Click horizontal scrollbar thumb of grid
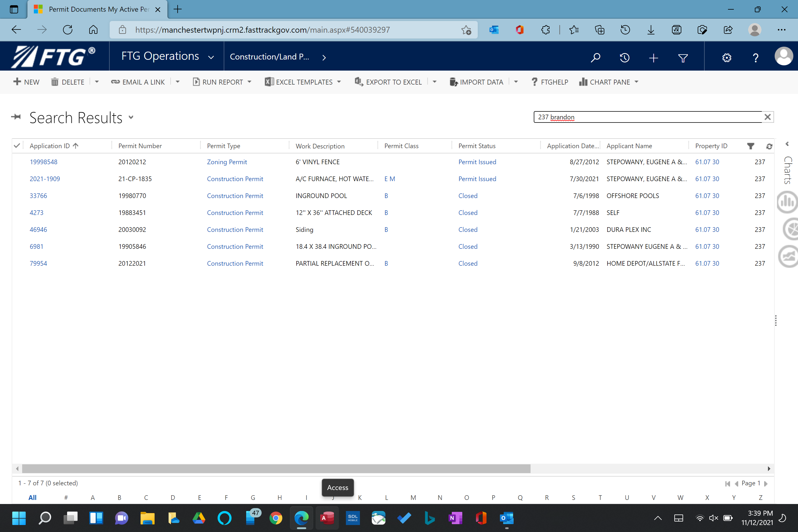798x532 pixels. point(276,468)
